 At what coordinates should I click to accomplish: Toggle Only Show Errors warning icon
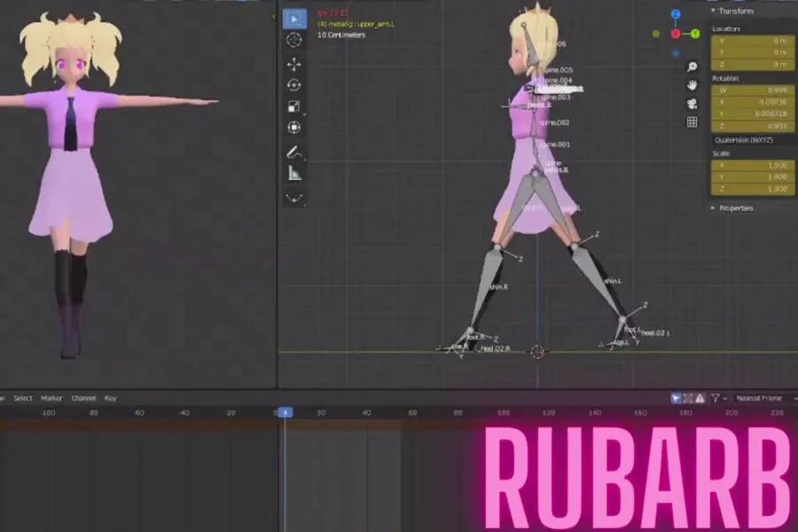[700, 398]
